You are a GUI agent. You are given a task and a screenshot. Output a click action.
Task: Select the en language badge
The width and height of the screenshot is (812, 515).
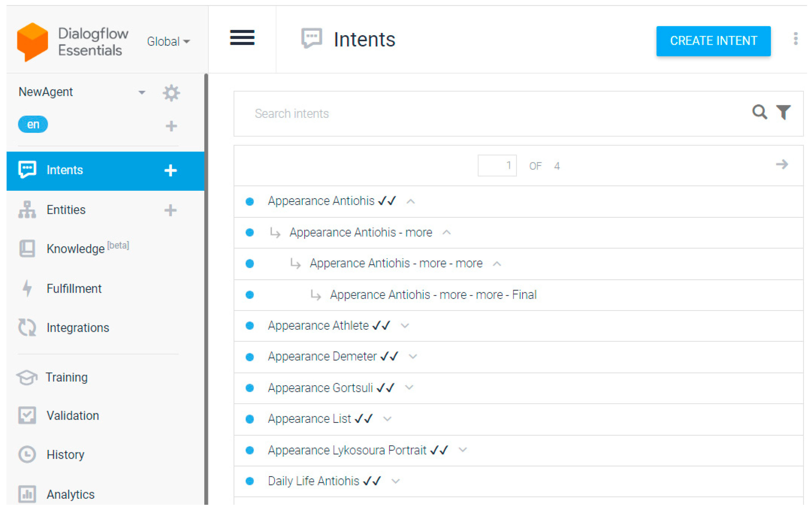(33, 124)
